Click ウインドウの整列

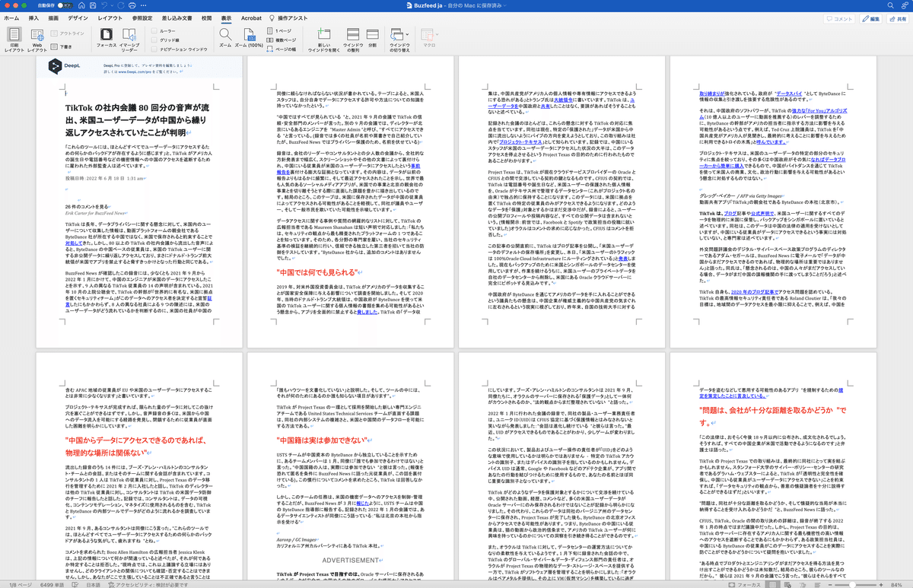[x=353, y=40]
